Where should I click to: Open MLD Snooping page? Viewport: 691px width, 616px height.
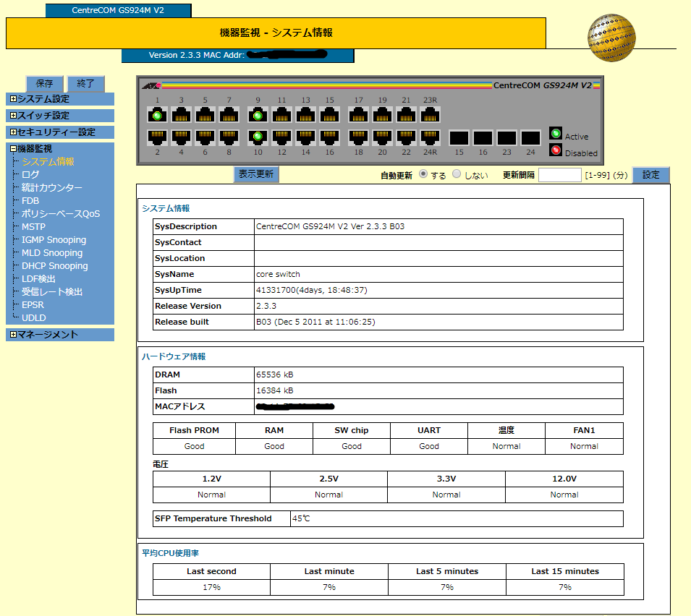pos(52,253)
